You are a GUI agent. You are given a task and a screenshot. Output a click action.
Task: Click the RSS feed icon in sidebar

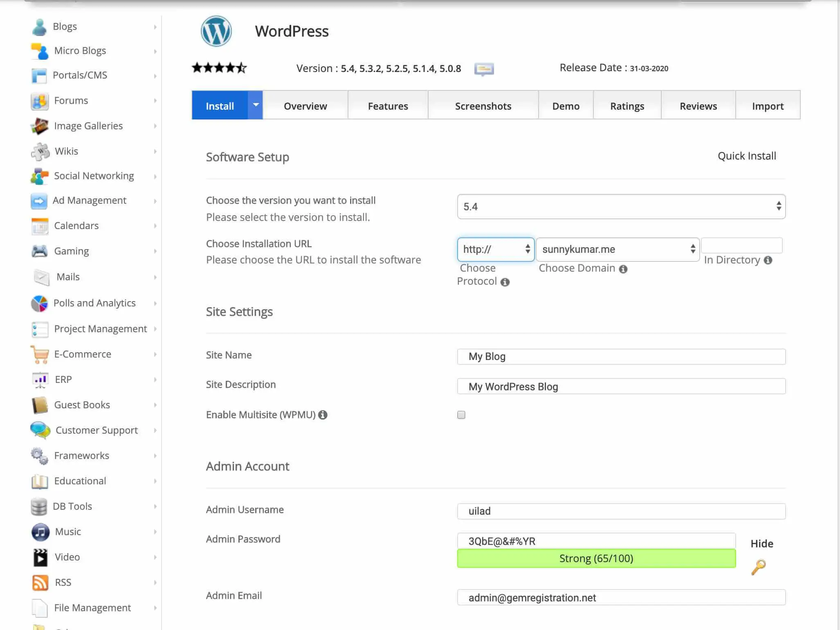[40, 582]
